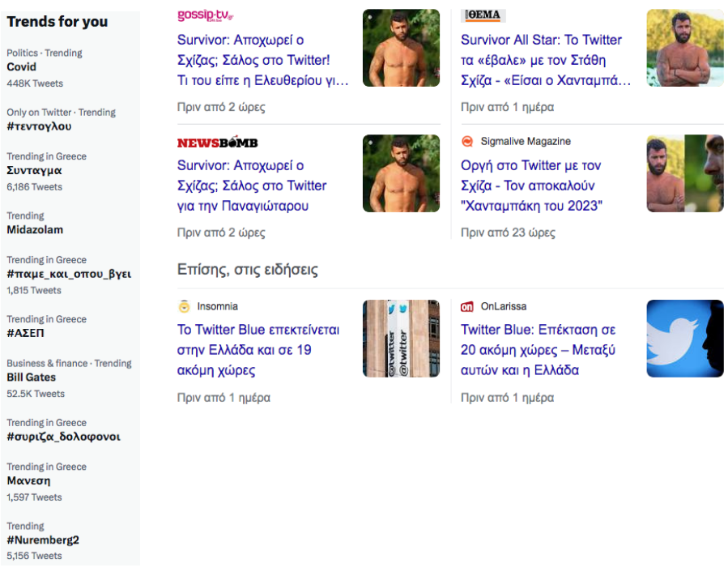The width and height of the screenshot is (728, 576).
Task: Open the #Nuremberg2 hashtag trend
Action: [x=43, y=540]
